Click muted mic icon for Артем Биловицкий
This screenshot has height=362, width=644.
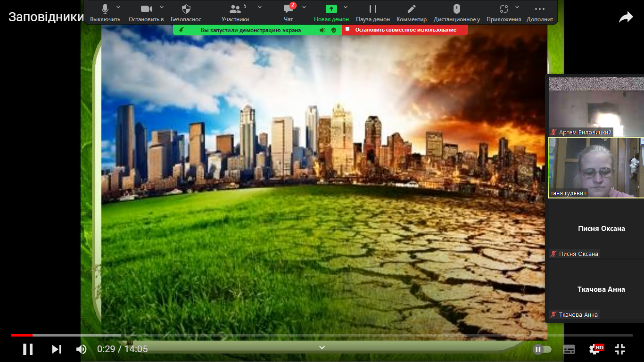553,132
